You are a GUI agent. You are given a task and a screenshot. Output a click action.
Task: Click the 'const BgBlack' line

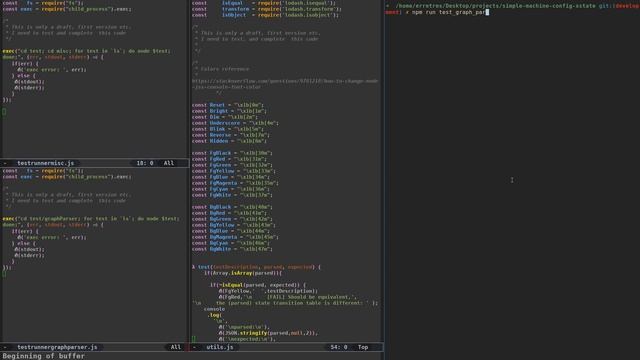point(232,207)
